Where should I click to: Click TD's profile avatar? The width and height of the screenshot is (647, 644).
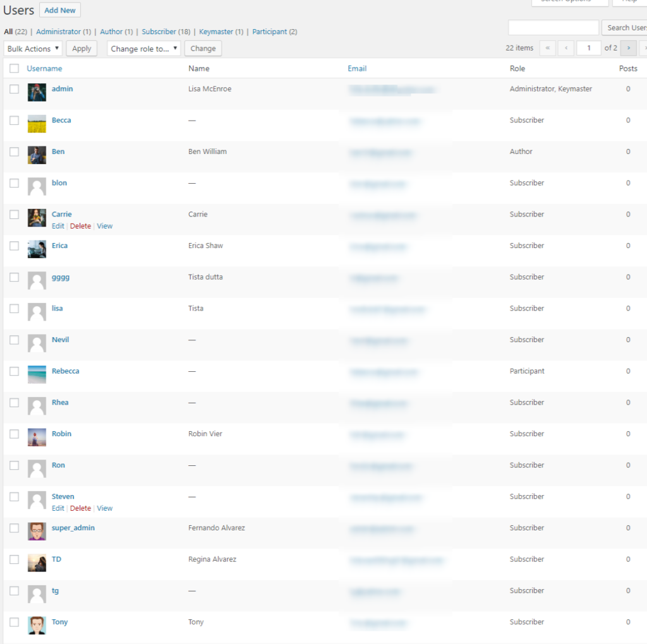[x=36, y=564]
